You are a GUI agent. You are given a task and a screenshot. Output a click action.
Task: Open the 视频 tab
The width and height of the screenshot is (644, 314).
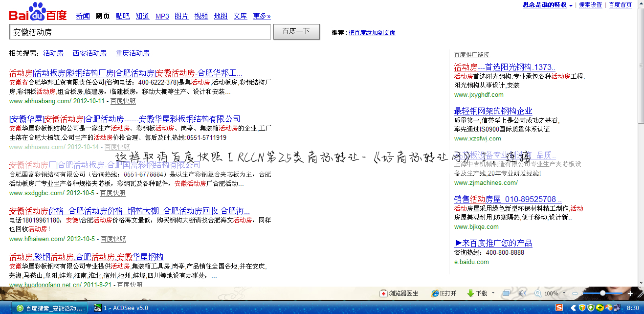(201, 16)
